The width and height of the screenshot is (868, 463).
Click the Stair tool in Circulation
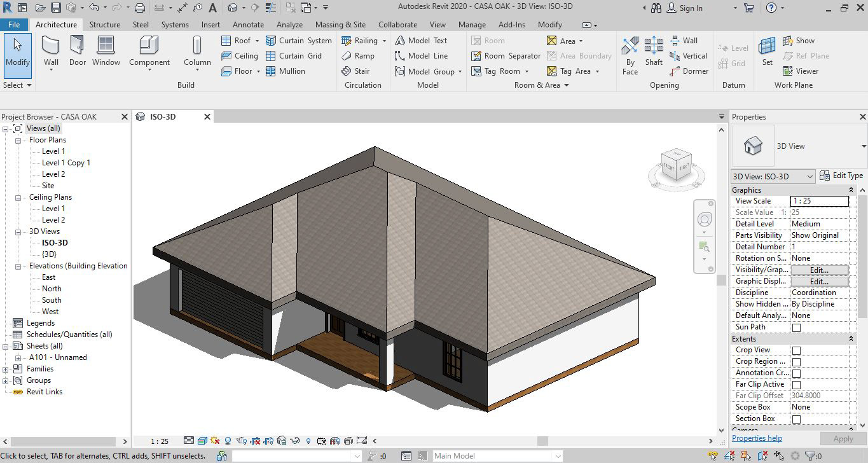(x=355, y=71)
